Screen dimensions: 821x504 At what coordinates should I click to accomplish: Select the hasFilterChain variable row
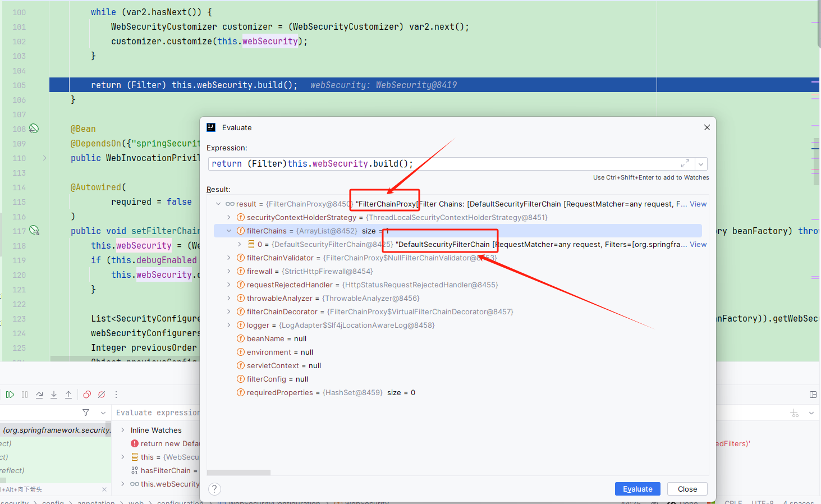pos(164,470)
